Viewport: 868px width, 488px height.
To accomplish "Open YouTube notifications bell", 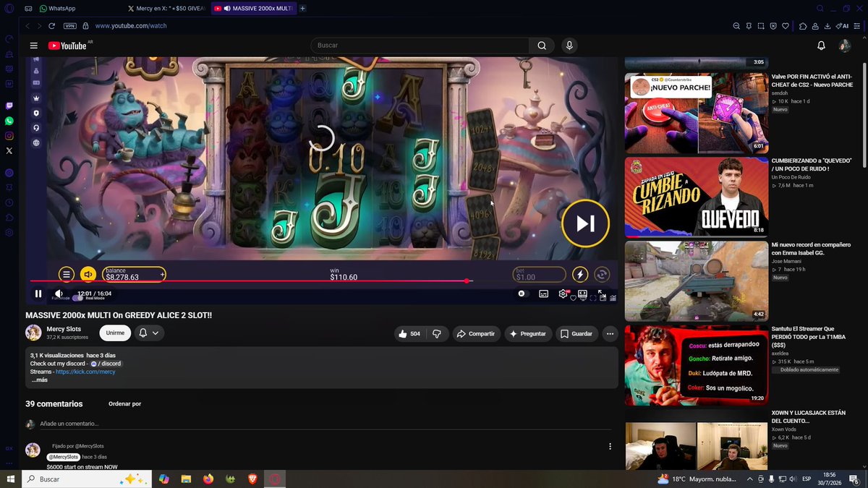I will coord(821,46).
